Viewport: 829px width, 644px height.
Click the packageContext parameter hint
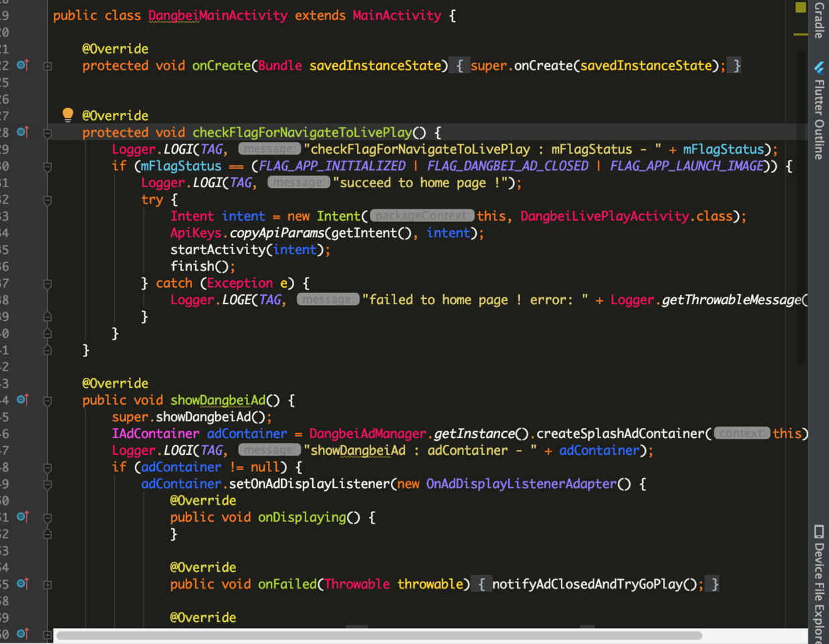[423, 216]
